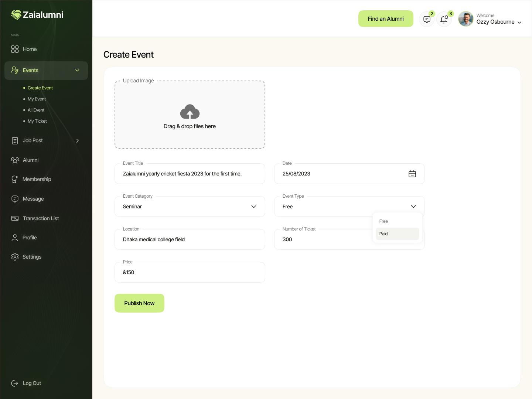
Task: Select the Membership sidebar icon
Action: (14, 179)
